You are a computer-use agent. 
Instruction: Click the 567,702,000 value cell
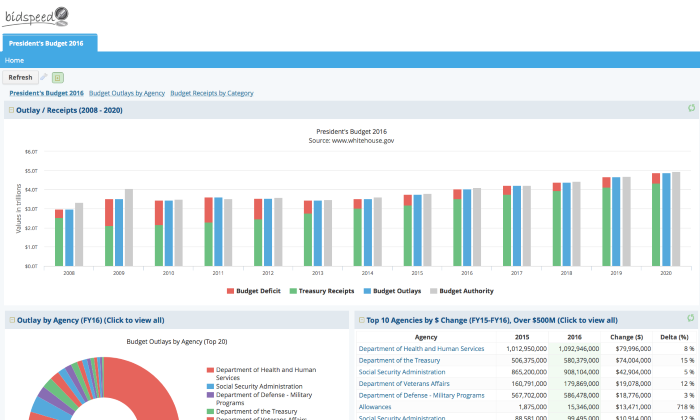[522, 395]
